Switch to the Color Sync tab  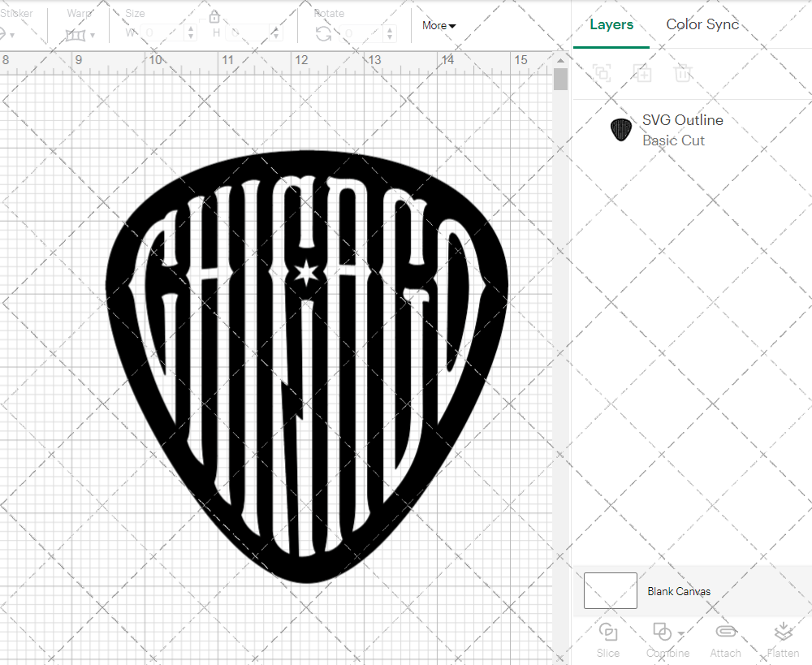702,24
